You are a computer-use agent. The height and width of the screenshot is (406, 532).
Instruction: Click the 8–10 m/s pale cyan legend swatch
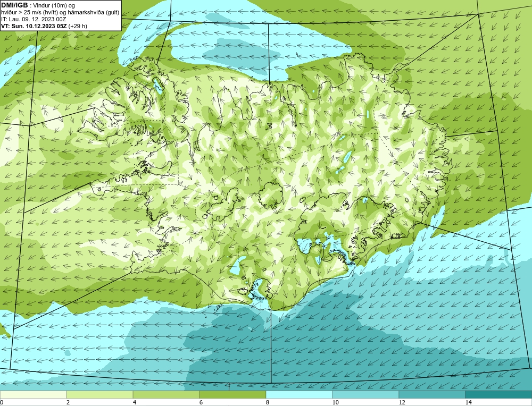tap(299, 394)
